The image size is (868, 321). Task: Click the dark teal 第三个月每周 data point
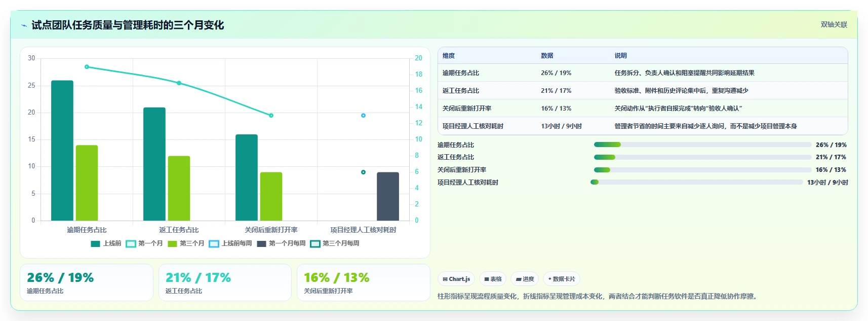click(x=363, y=172)
